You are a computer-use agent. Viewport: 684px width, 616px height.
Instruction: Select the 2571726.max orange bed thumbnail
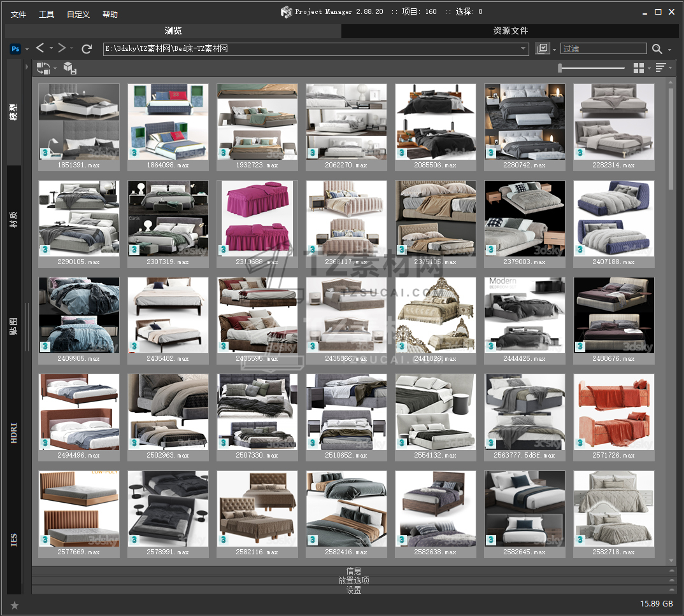pos(614,417)
